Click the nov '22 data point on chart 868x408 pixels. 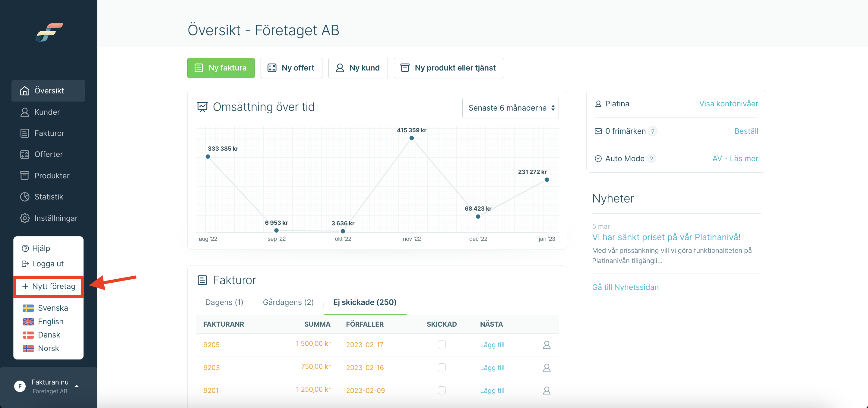[411, 138]
